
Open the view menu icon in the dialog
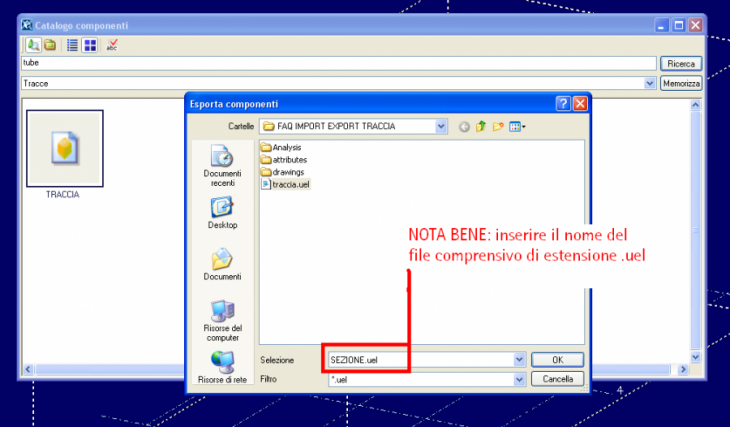tap(517, 126)
